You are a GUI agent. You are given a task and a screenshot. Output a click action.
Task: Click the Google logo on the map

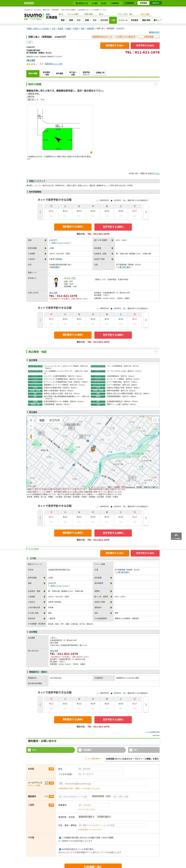pos(32,486)
